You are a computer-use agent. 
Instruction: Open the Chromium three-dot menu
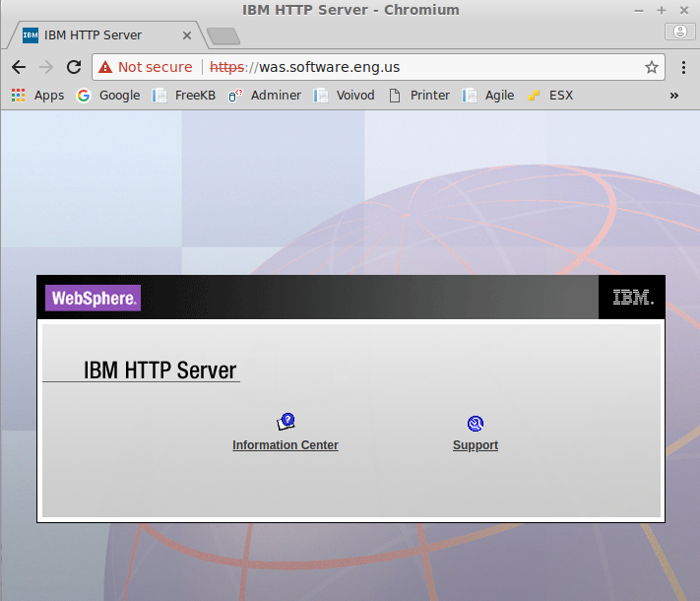pyautogui.click(x=683, y=67)
